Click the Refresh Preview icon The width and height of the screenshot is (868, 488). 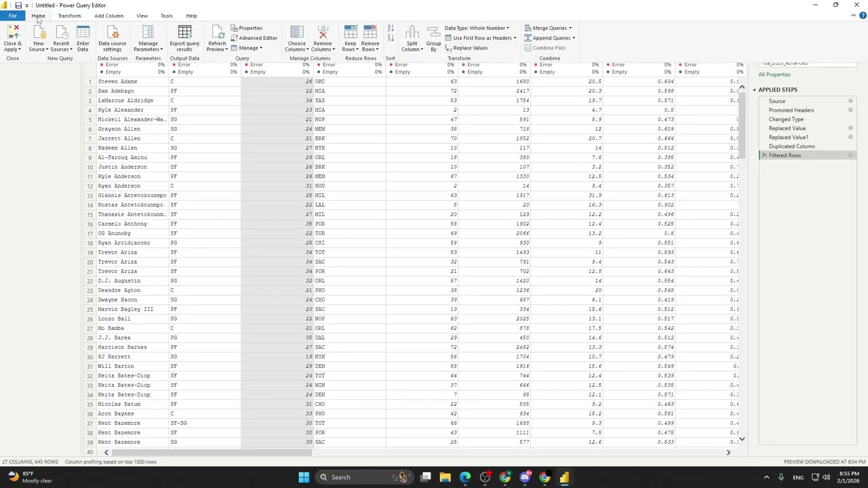coord(217,33)
